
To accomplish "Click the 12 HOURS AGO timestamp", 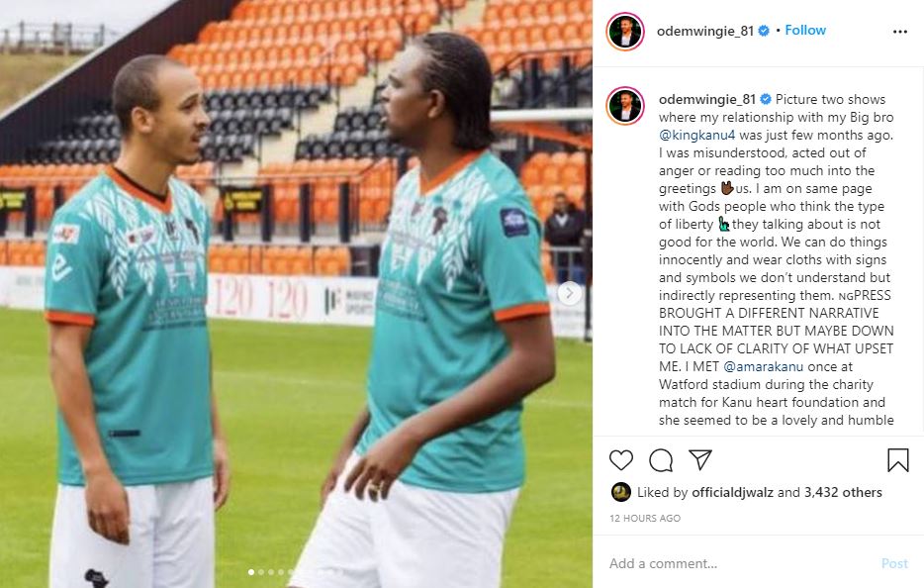I will (x=645, y=518).
